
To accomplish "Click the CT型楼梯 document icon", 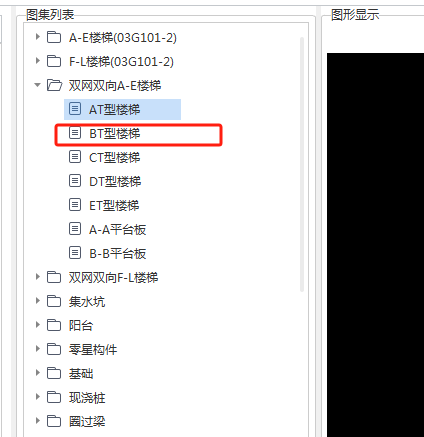I will pos(75,157).
